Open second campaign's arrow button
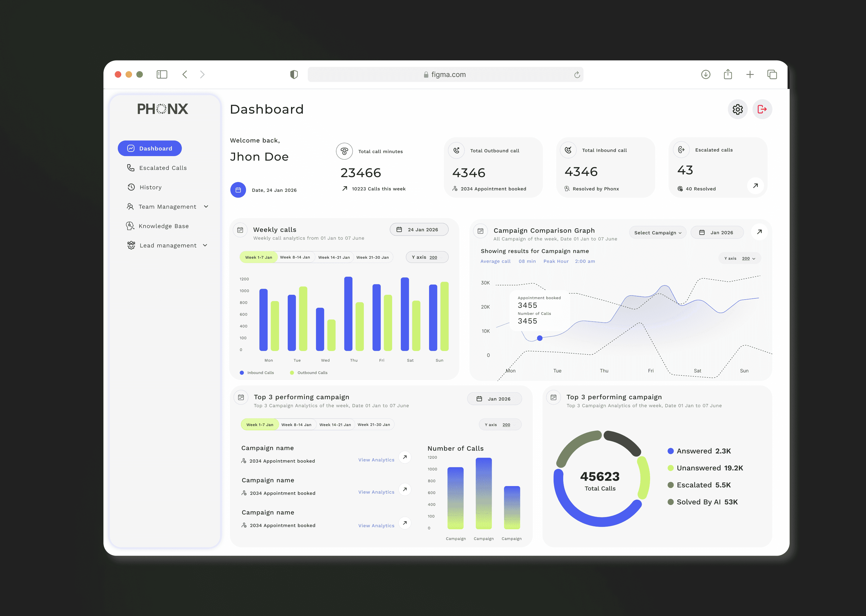Viewport: 866px width, 616px height. [405, 489]
